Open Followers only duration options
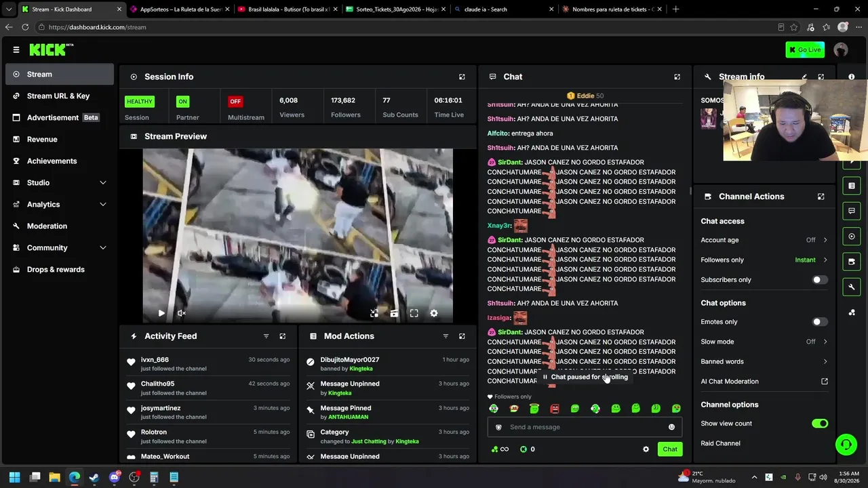The width and height of the screenshot is (868, 488). [x=764, y=260]
